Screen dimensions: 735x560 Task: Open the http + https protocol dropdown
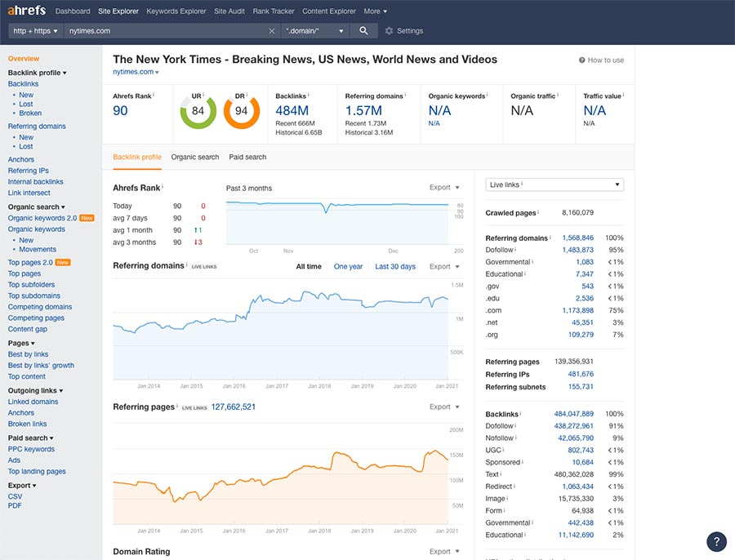tap(36, 31)
